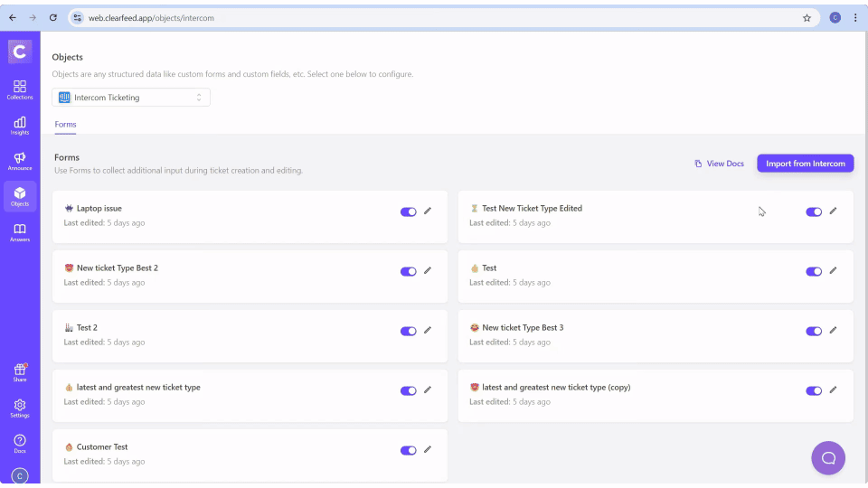Open Collections in the sidebar
868x488 pixels.
pos(20,89)
